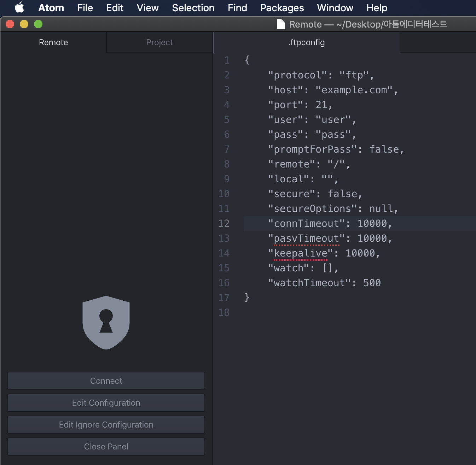
Task: Click the "example.com" host value
Action: tap(354, 90)
